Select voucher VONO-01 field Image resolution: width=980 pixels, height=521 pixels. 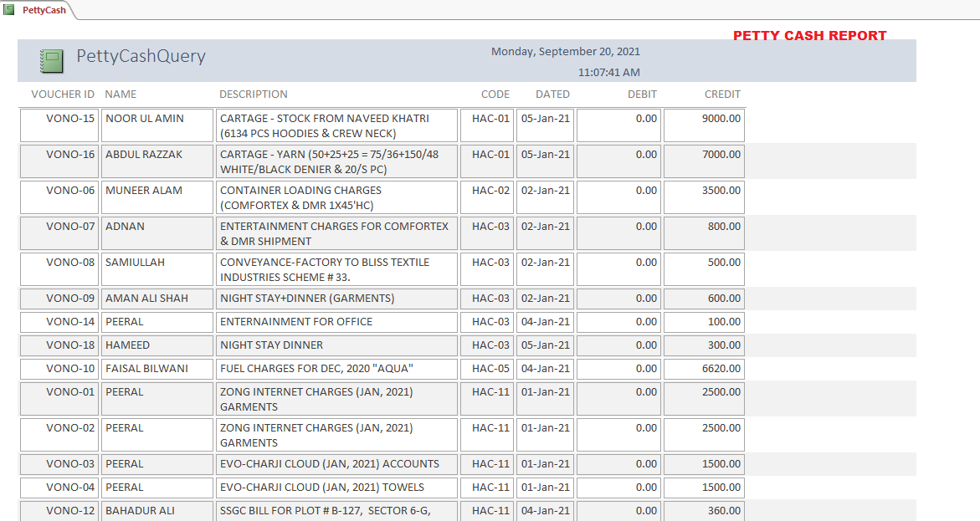click(59, 399)
